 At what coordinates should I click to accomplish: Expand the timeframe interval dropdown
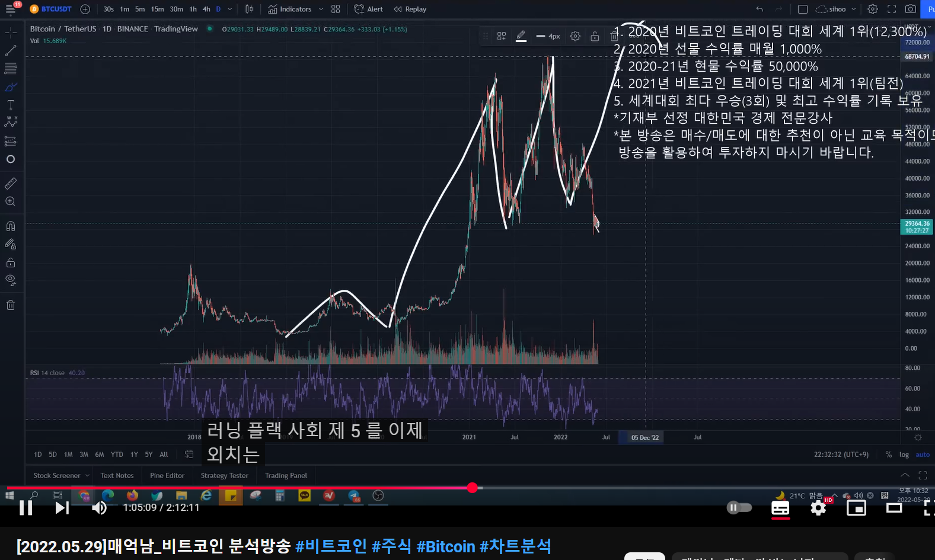click(230, 9)
